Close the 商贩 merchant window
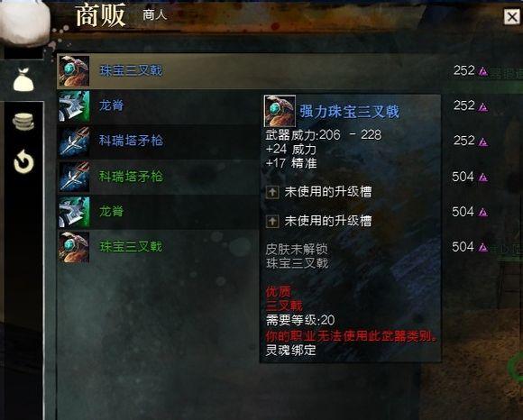The width and height of the screenshot is (523, 420). click(511, 16)
